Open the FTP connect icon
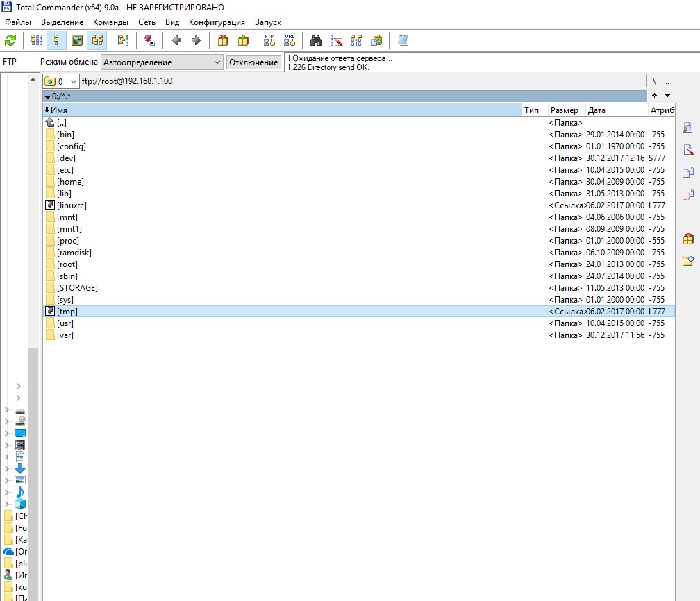 coord(269,41)
